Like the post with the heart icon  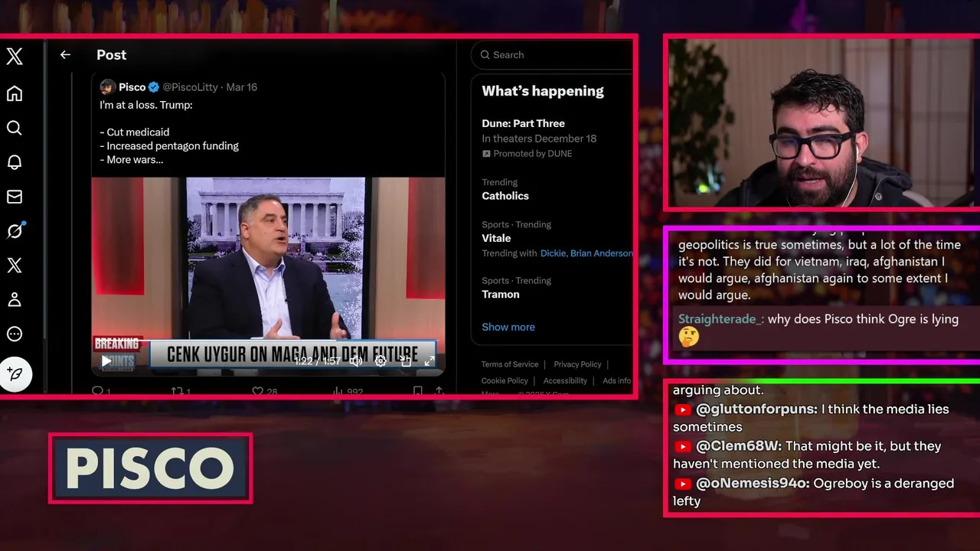coord(257,391)
